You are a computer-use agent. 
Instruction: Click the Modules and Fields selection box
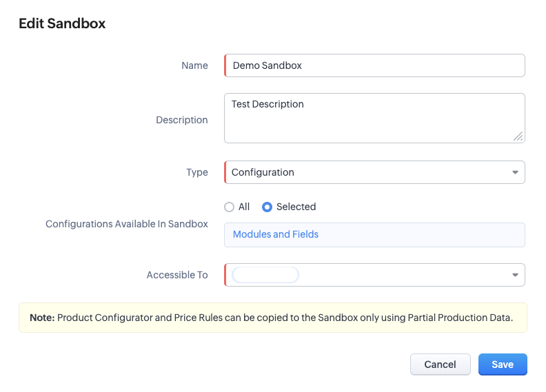374,235
